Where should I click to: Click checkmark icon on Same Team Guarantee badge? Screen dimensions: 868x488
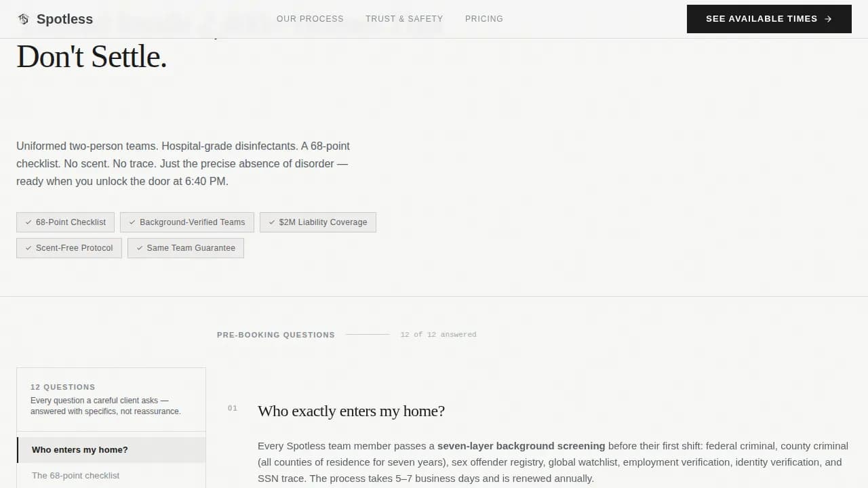(140, 248)
